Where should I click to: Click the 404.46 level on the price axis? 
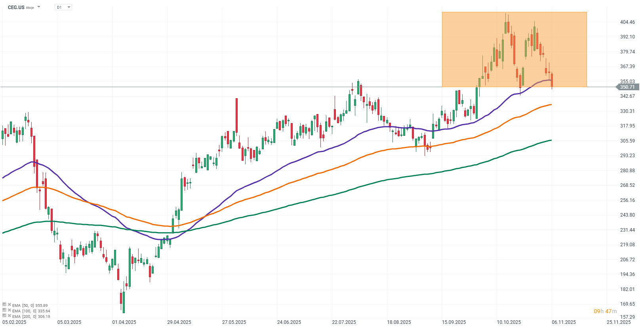(x=627, y=22)
